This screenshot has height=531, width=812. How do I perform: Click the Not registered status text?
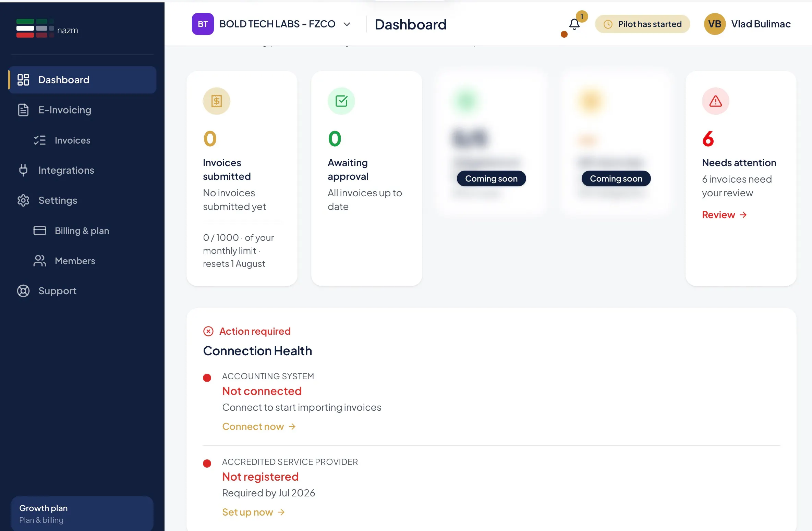[260, 477]
